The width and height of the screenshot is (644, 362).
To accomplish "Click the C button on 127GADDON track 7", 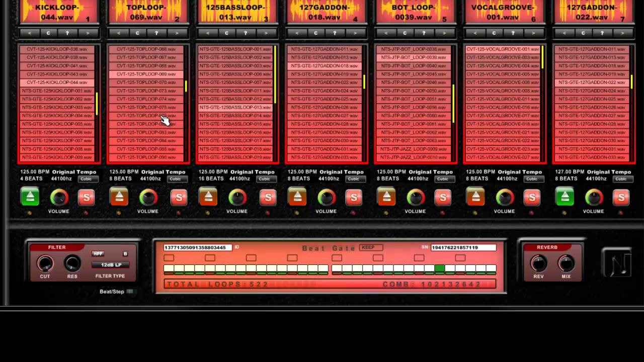I will (x=583, y=33).
